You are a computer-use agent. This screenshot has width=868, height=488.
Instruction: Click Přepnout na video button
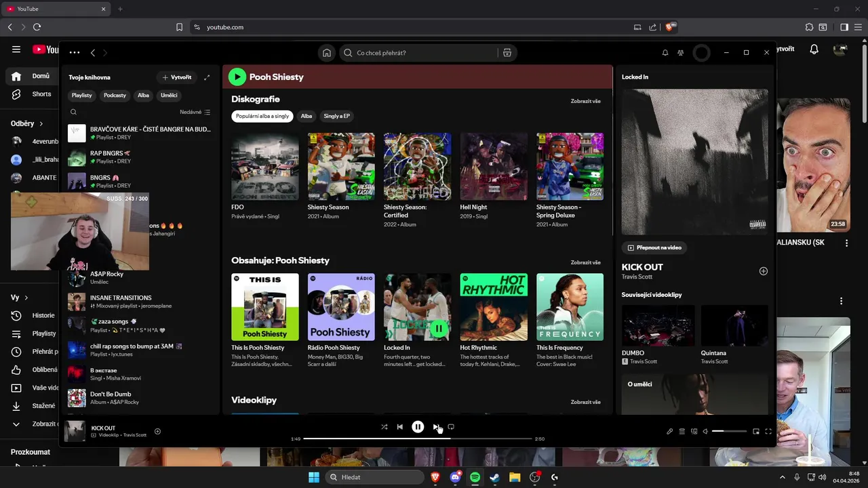tap(654, 247)
